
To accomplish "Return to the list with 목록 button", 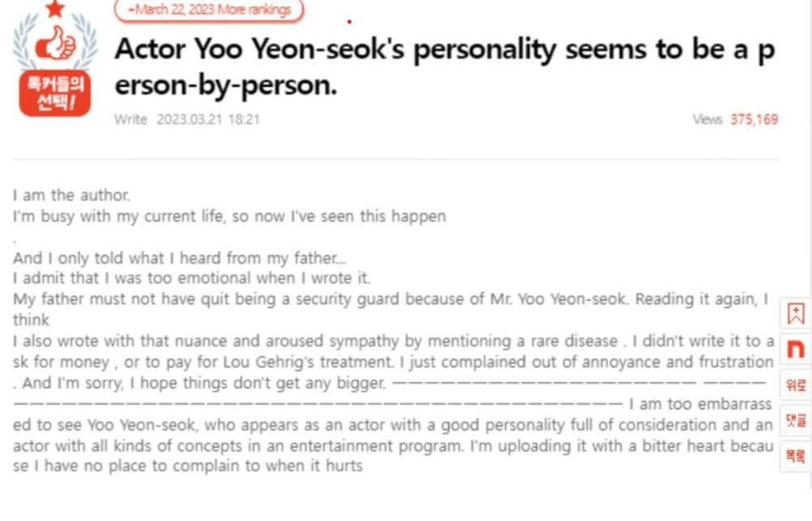I will coord(796,456).
